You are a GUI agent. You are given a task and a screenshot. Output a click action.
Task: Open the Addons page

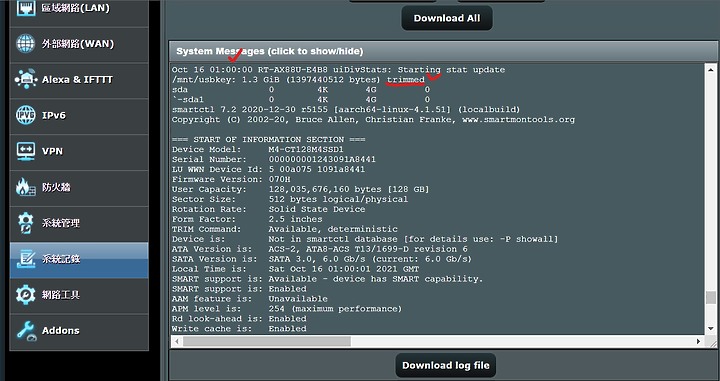[79, 332]
